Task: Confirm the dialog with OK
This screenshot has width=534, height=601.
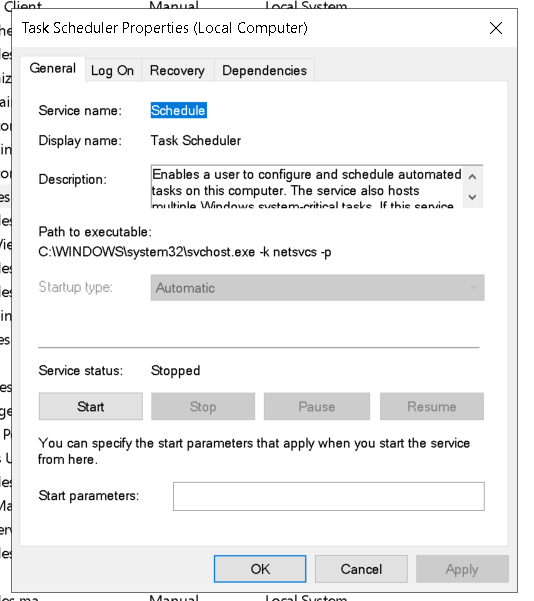Action: tap(260, 569)
